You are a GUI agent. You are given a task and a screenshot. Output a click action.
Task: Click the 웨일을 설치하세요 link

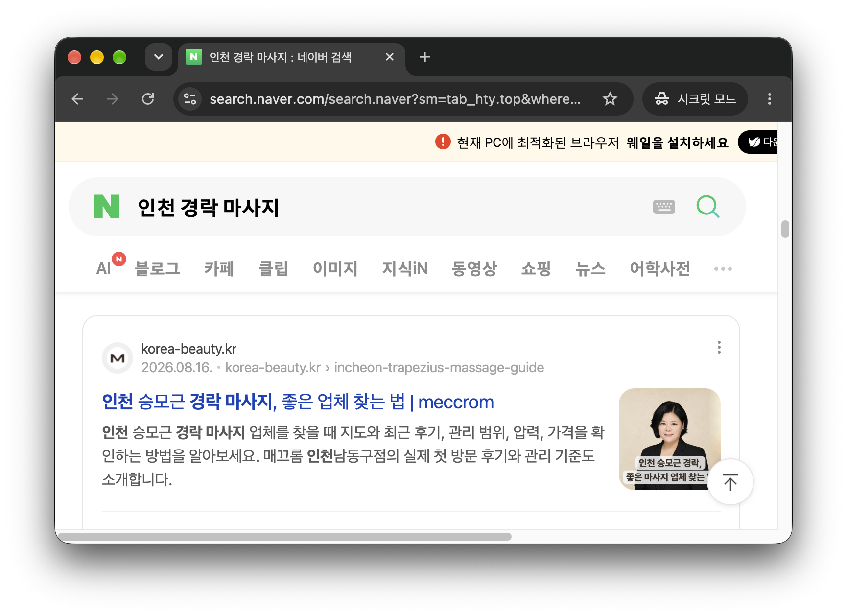(677, 142)
